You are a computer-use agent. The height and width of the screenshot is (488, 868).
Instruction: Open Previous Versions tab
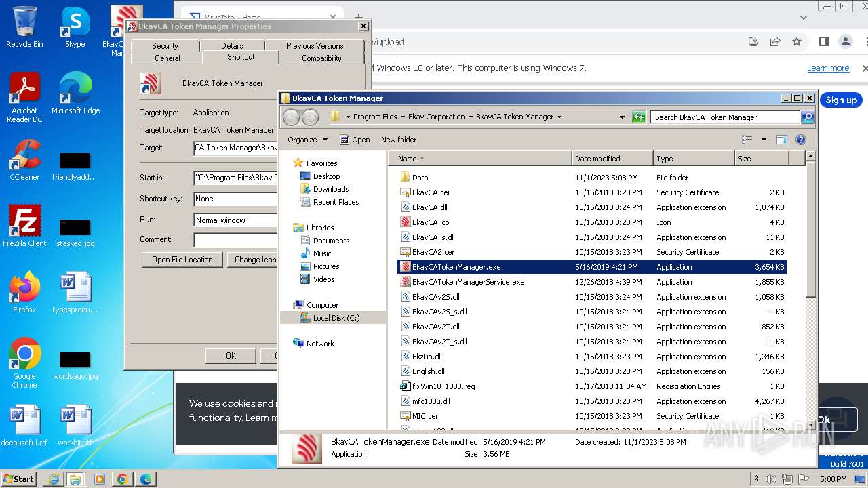tap(314, 46)
